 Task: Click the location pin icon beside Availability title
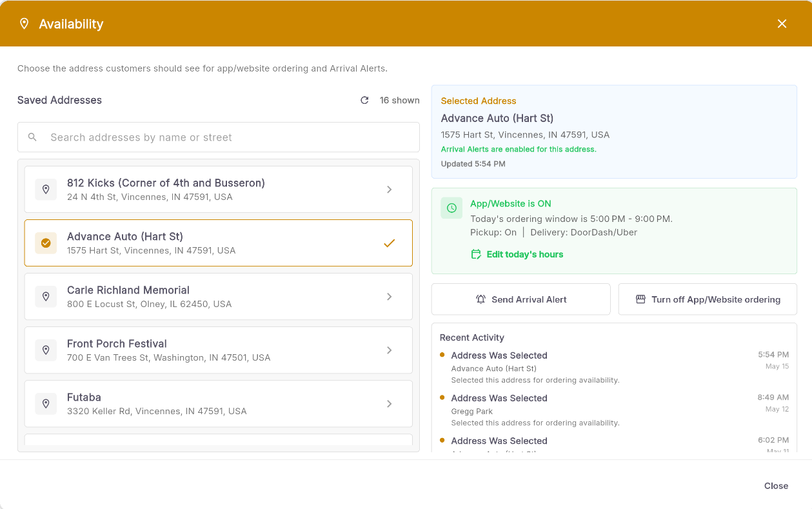point(25,24)
